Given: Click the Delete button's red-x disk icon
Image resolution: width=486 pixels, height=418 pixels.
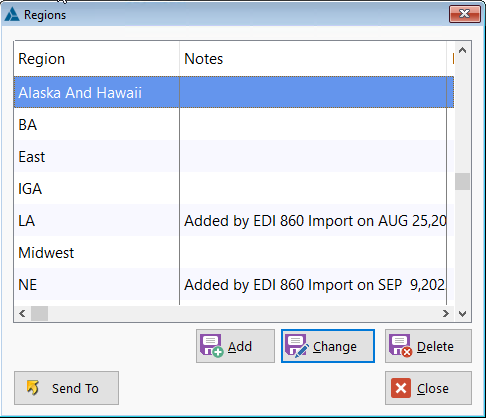Looking at the screenshot, I should tap(401, 346).
